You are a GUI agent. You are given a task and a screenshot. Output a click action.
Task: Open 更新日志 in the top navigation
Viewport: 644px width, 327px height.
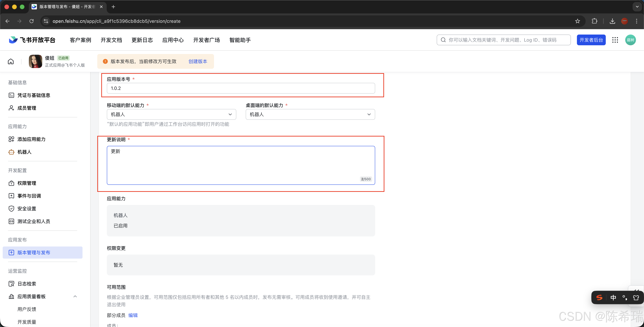point(142,40)
